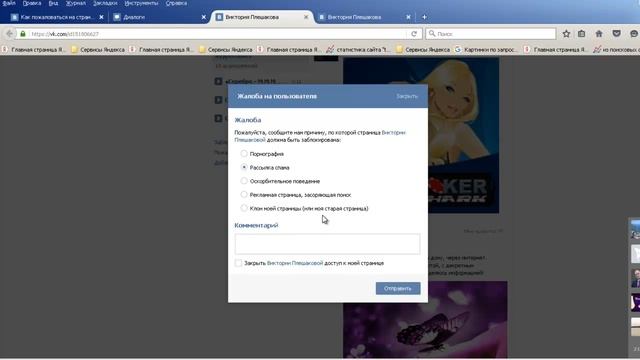
Task: Open the Файл menu
Action: tap(9, 3)
